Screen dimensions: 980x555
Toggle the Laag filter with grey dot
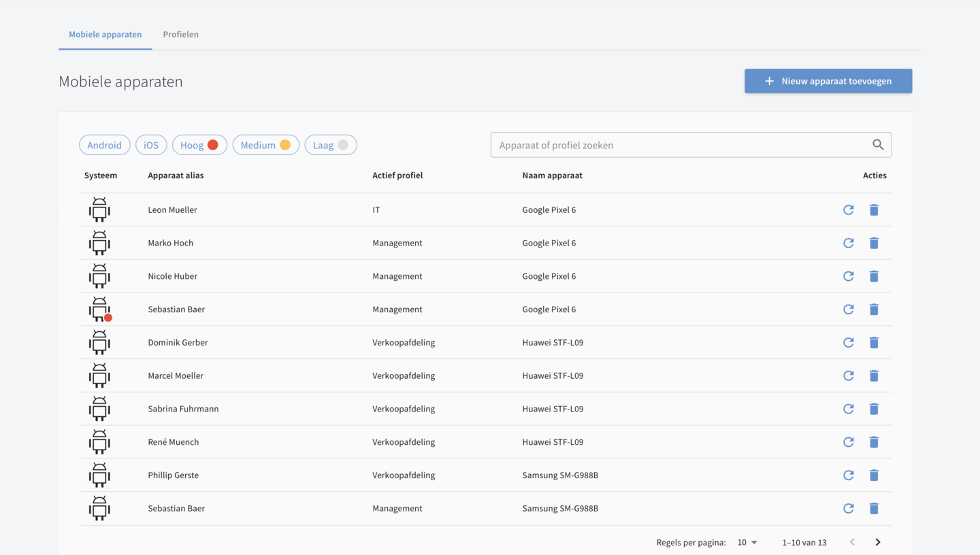[330, 145]
